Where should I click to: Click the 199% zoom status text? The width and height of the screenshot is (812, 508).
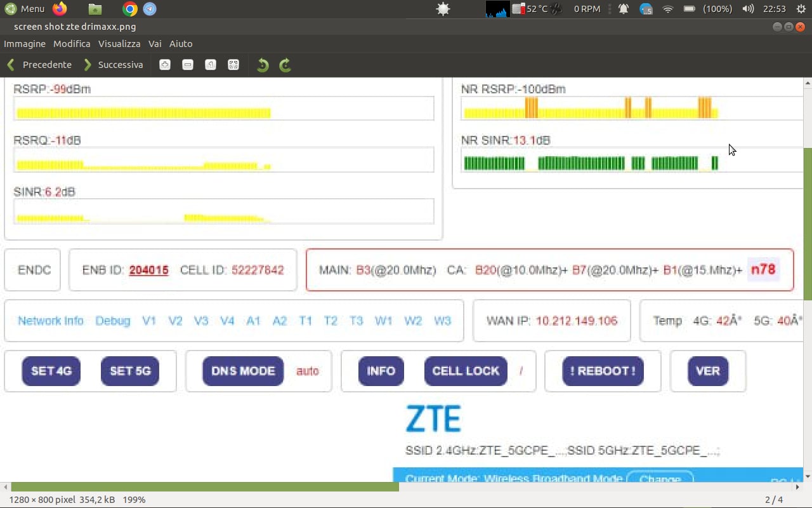point(134,500)
